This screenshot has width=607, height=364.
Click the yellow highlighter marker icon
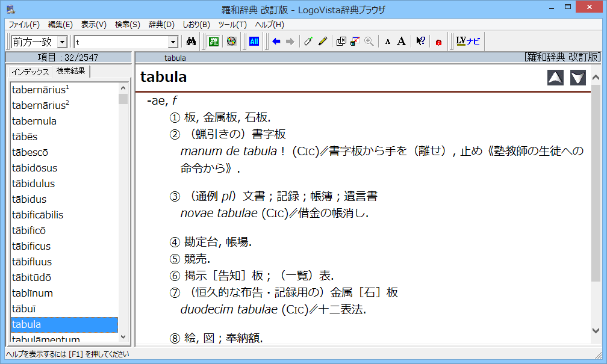[323, 42]
